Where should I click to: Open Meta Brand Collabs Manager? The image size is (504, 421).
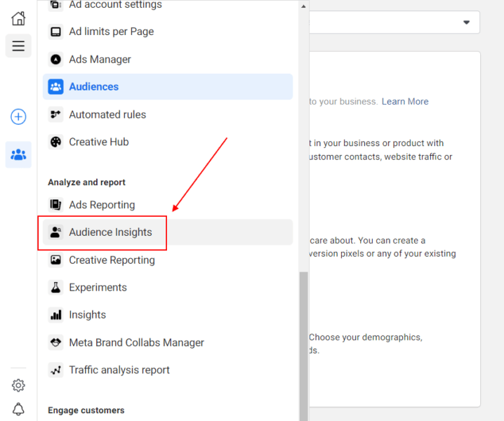168,342
